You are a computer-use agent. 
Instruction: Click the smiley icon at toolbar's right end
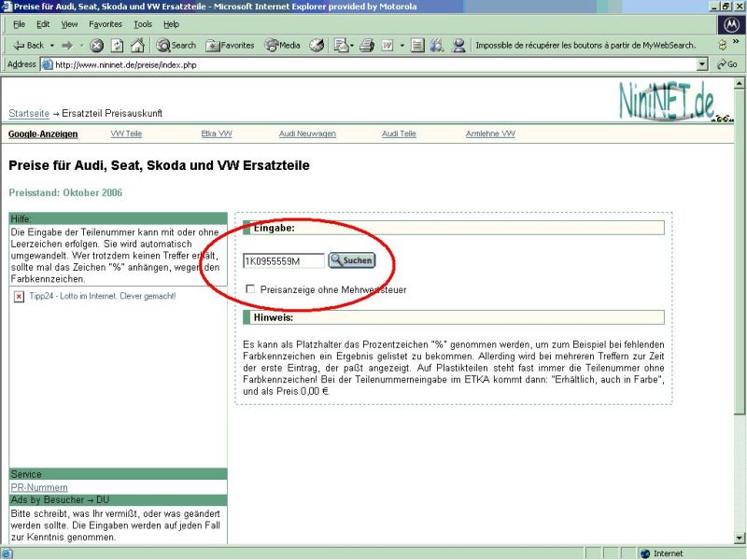tap(723, 45)
